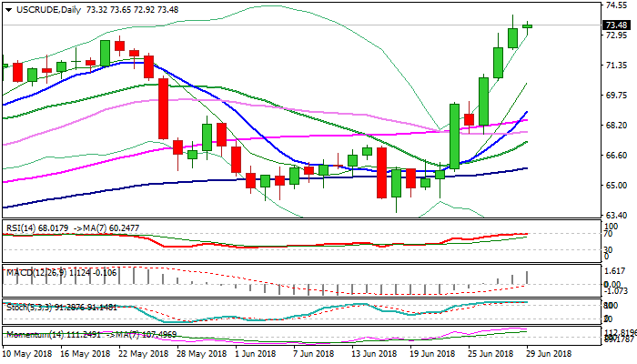This screenshot has height=364, width=637.
Task: Select the 10 May 2018 date label
Action: tap(29, 352)
